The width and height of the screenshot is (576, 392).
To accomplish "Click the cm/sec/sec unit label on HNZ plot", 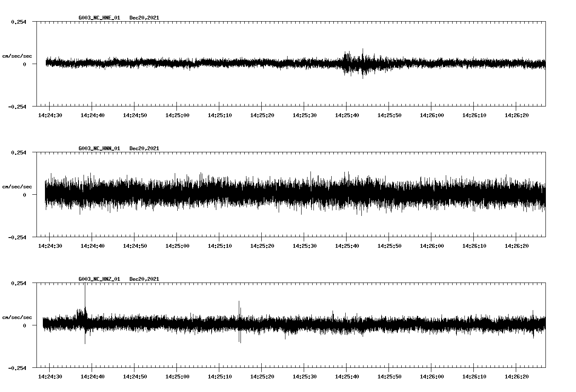I will tap(17, 317).
